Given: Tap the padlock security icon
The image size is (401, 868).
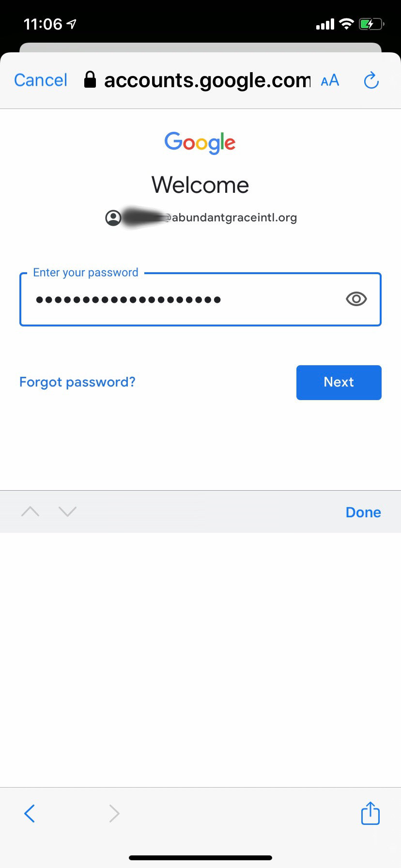Looking at the screenshot, I should click(x=90, y=80).
